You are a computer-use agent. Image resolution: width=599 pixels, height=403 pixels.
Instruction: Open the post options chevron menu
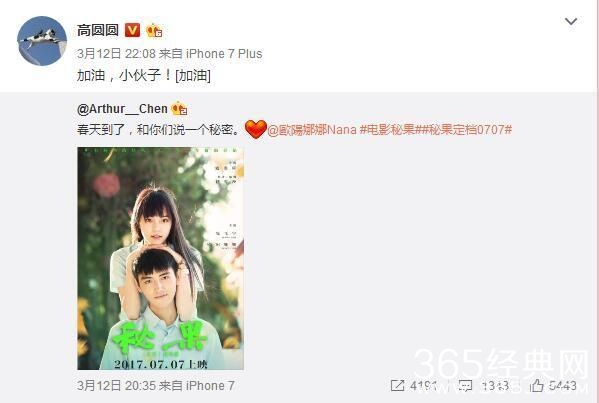coord(571,21)
